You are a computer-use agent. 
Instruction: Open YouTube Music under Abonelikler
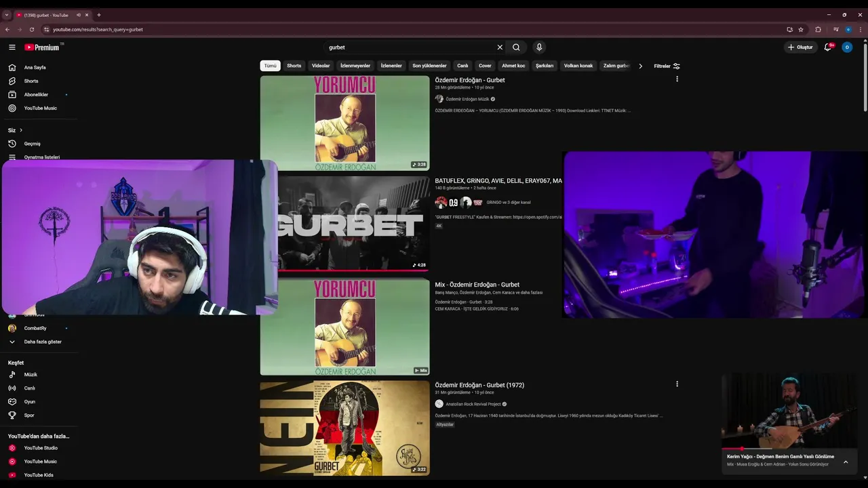pos(41,108)
